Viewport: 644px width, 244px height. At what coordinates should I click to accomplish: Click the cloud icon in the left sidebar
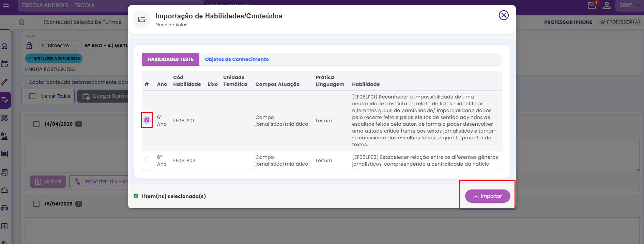coord(5,190)
